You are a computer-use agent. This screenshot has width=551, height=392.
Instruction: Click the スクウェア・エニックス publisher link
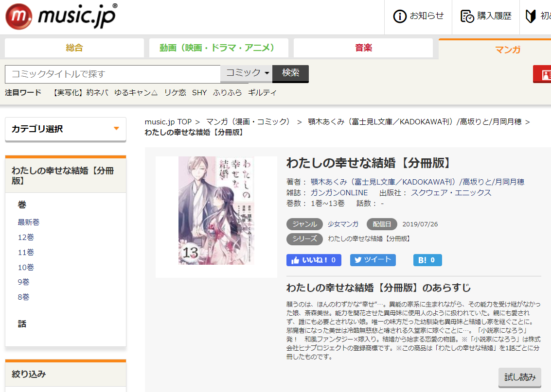(451, 193)
